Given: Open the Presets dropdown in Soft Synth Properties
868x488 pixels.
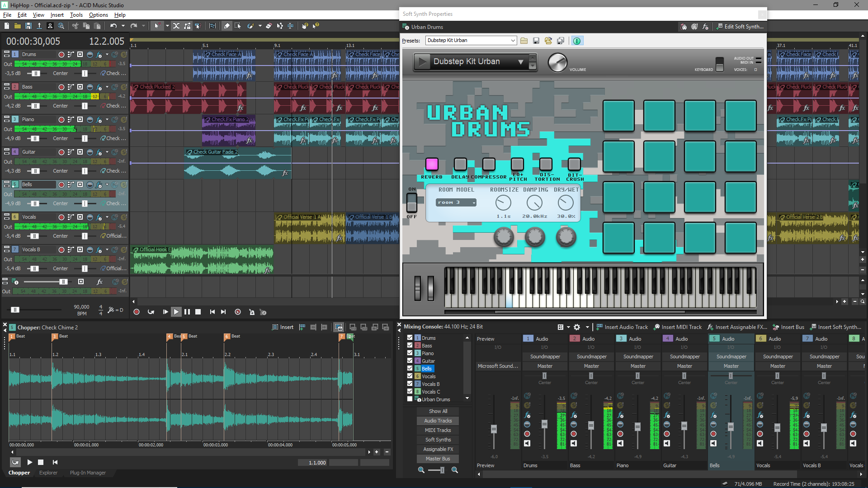Looking at the screenshot, I should click(x=511, y=40).
